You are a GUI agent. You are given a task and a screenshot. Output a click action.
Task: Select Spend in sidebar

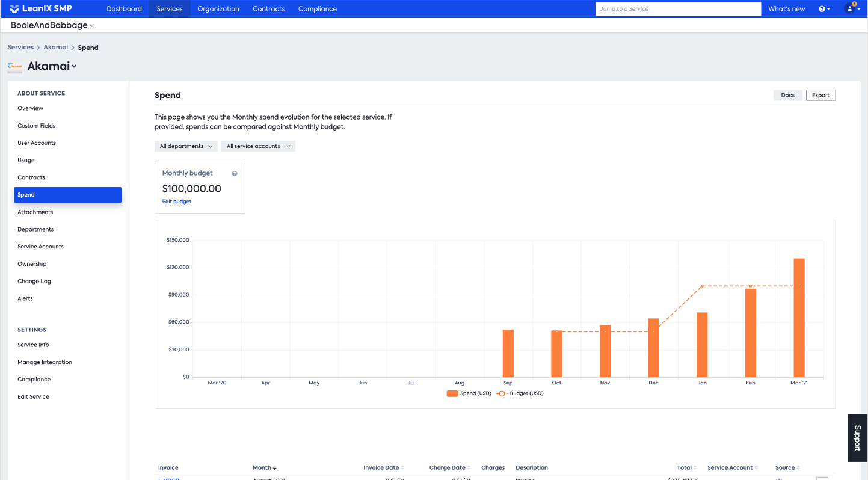(x=68, y=195)
